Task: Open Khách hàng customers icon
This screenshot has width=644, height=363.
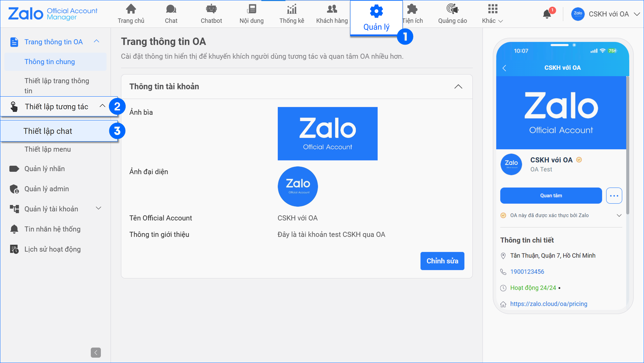Action: pos(332,9)
